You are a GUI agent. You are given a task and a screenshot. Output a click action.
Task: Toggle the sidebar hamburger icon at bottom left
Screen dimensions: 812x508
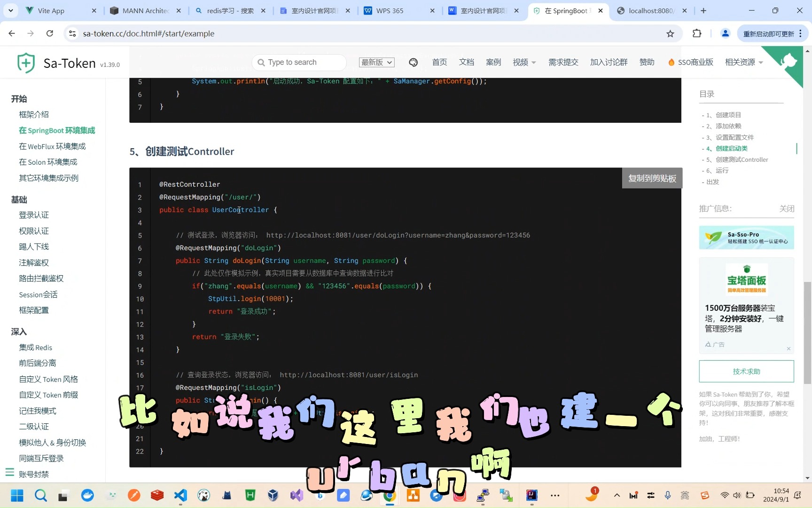tap(9, 472)
